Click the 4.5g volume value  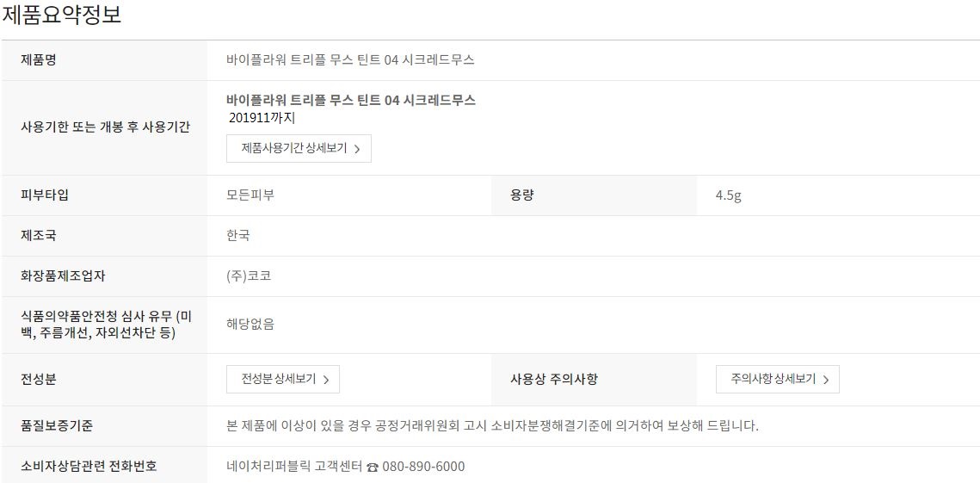[x=728, y=195]
